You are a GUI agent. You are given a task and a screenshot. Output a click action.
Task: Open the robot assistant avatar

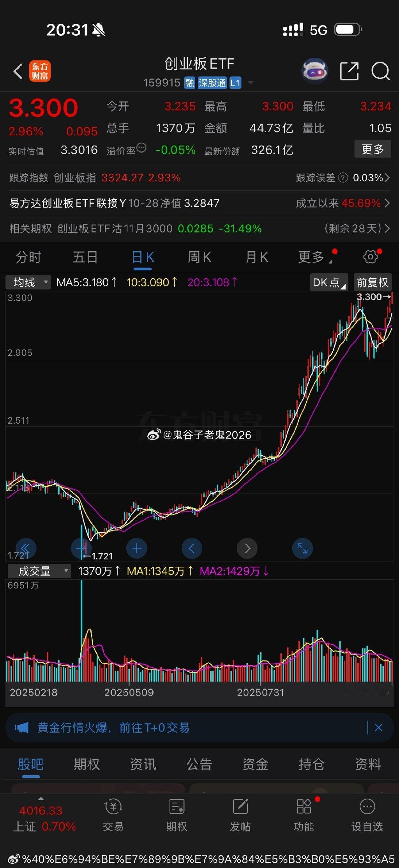(x=315, y=71)
